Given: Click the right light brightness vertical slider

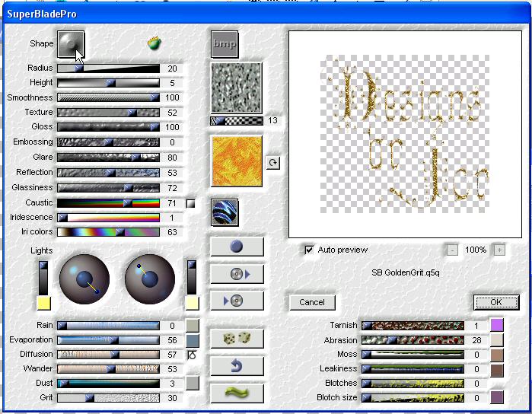Looking at the screenshot, I should point(192,277).
